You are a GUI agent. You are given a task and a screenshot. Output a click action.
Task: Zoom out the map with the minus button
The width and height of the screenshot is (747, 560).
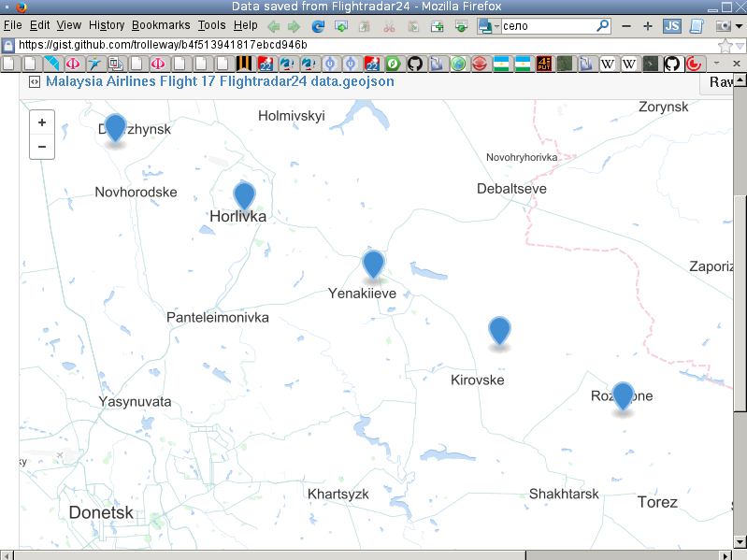[42, 147]
